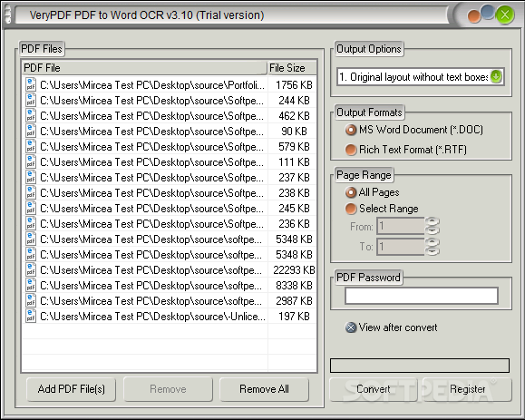Increase the To page number
This screenshot has height=420, width=525.
pos(433,242)
